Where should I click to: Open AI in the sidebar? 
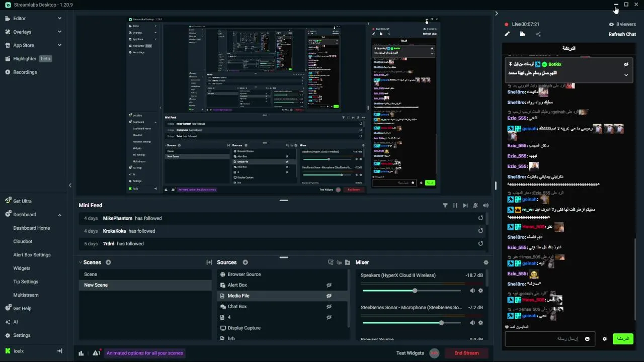[15, 322]
